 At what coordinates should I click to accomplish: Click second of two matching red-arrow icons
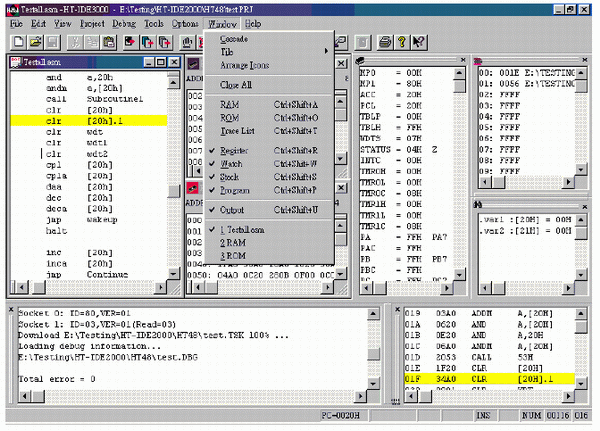[x=165, y=42]
